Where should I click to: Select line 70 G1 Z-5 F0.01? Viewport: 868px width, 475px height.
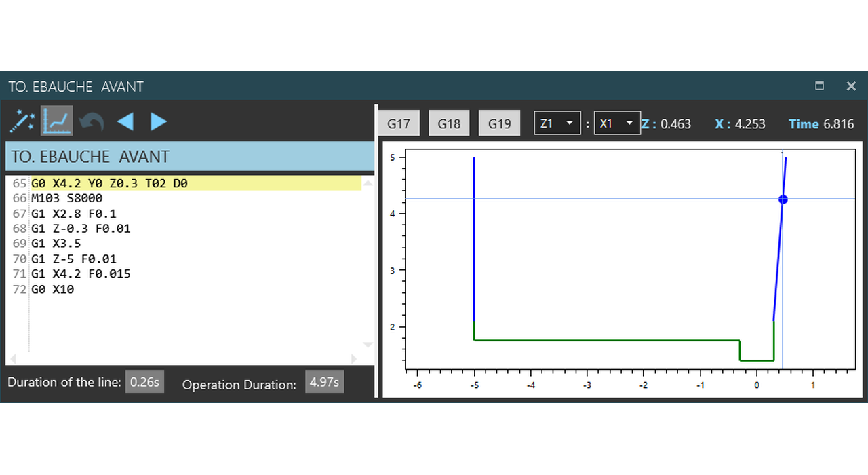pos(74,259)
